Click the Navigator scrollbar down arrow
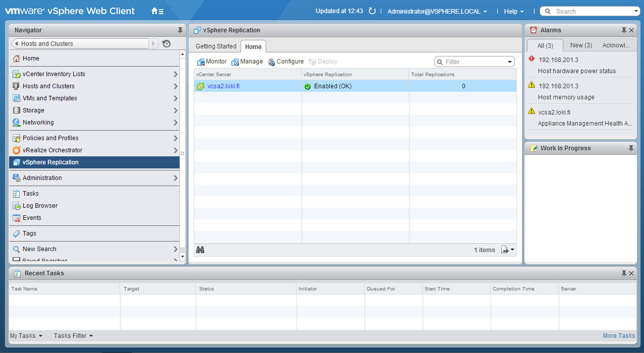The image size is (644, 353). coord(183,257)
